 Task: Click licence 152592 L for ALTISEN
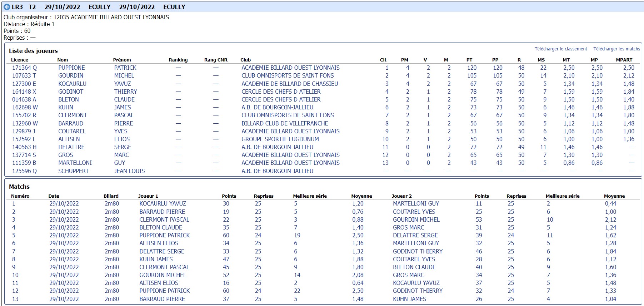[x=24, y=139]
